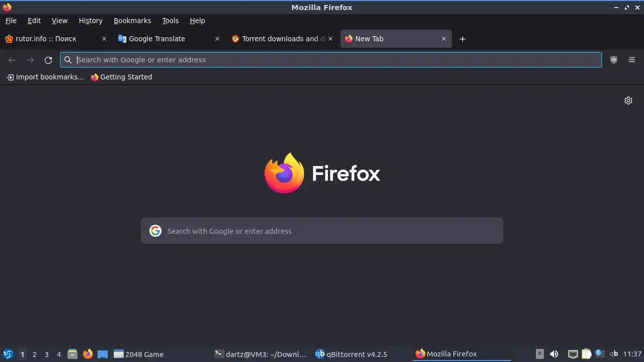Close the Torrent downloads tab

[x=331, y=39]
